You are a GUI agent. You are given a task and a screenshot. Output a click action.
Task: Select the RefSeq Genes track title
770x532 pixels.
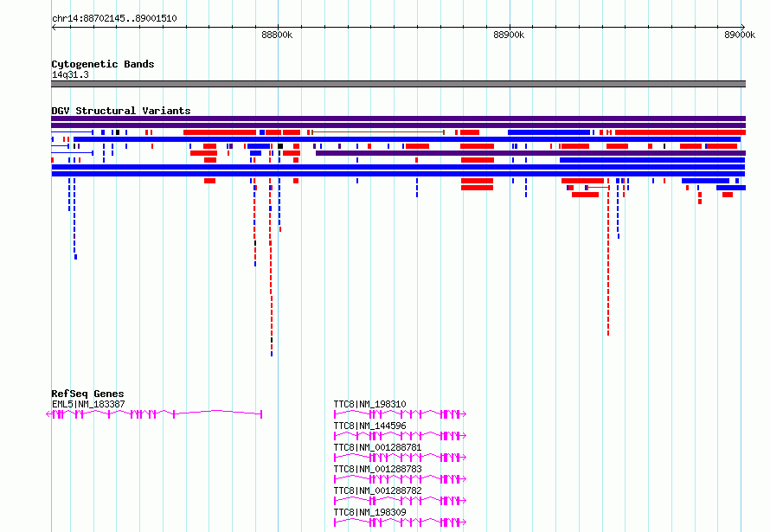pyautogui.click(x=87, y=394)
